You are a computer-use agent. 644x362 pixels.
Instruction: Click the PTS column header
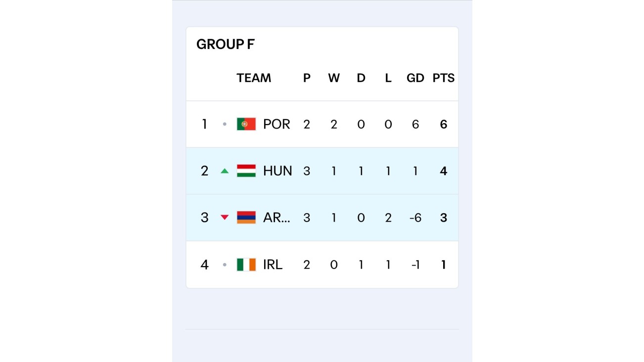[443, 78]
